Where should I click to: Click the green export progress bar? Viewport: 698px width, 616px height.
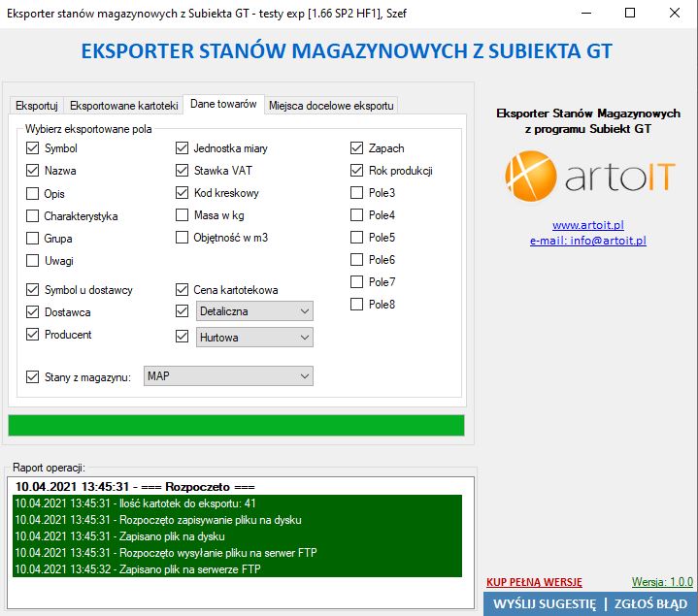point(236,425)
